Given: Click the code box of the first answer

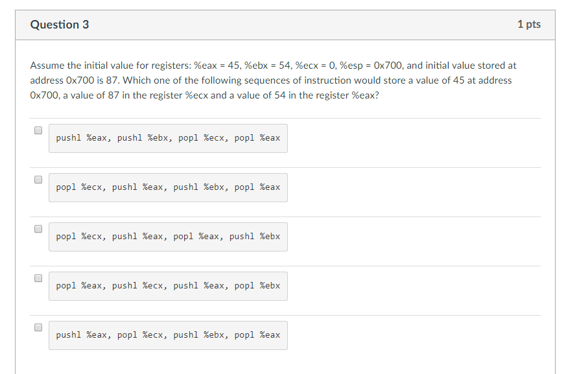Looking at the screenshot, I should (x=168, y=137).
